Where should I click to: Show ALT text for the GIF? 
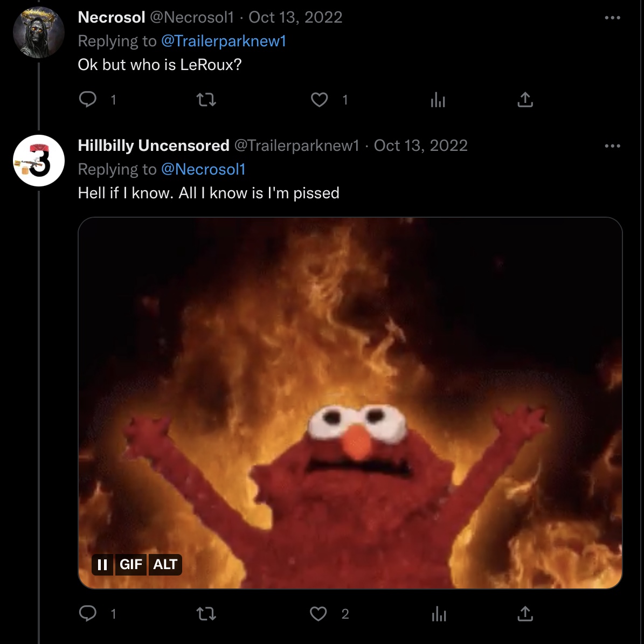165,564
